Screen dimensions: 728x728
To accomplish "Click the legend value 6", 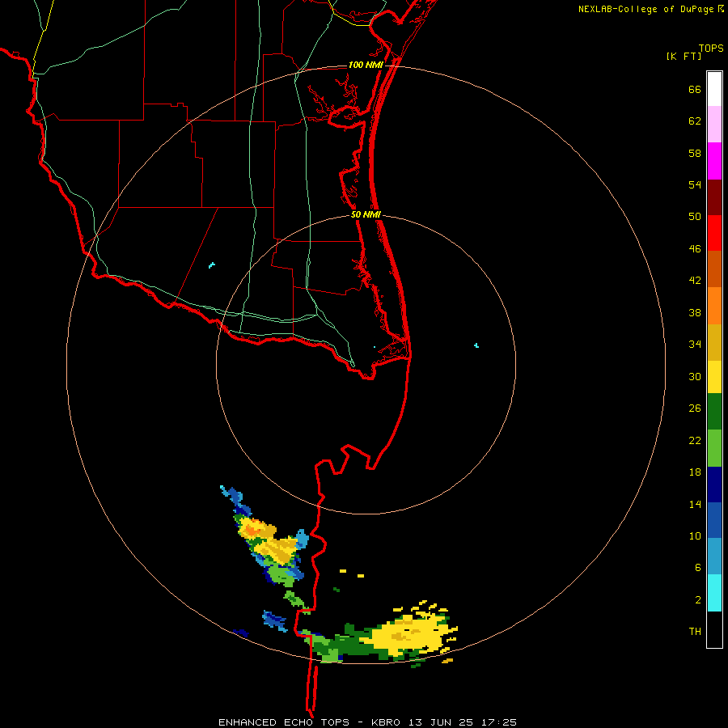I will pos(697,567).
